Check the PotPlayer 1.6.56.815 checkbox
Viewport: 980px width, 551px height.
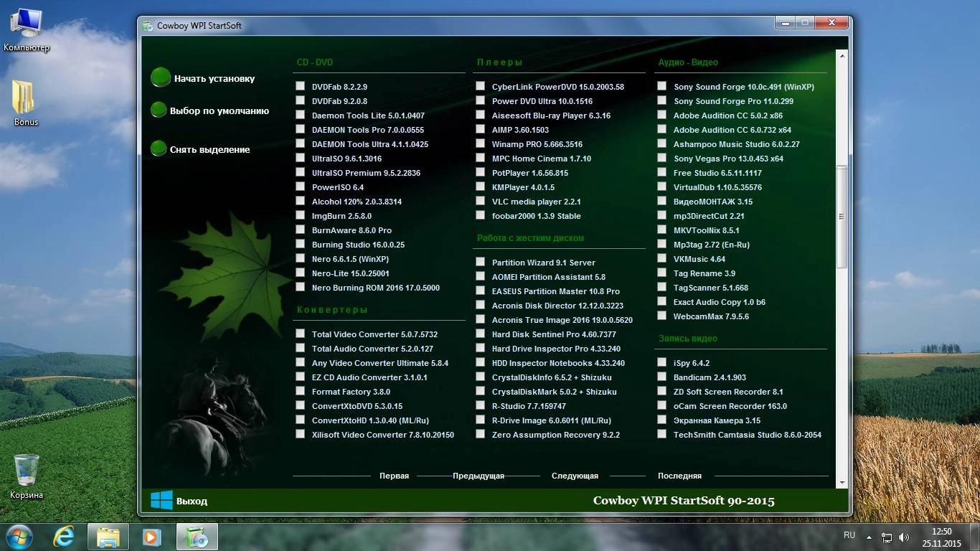pyautogui.click(x=480, y=172)
